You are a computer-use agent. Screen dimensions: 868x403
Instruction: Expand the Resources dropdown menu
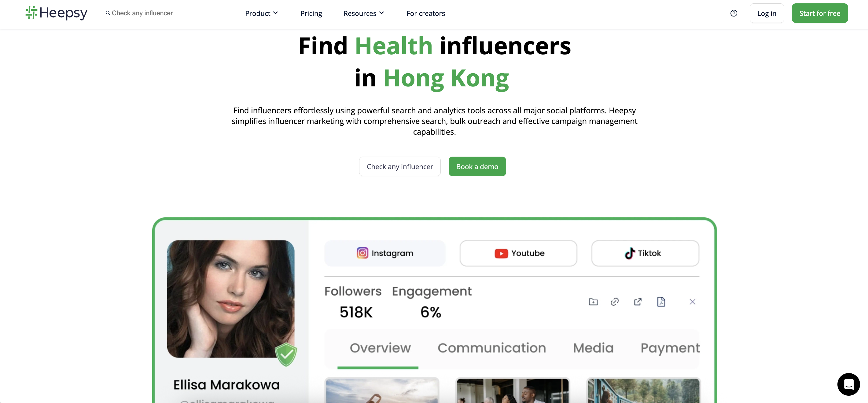click(364, 13)
